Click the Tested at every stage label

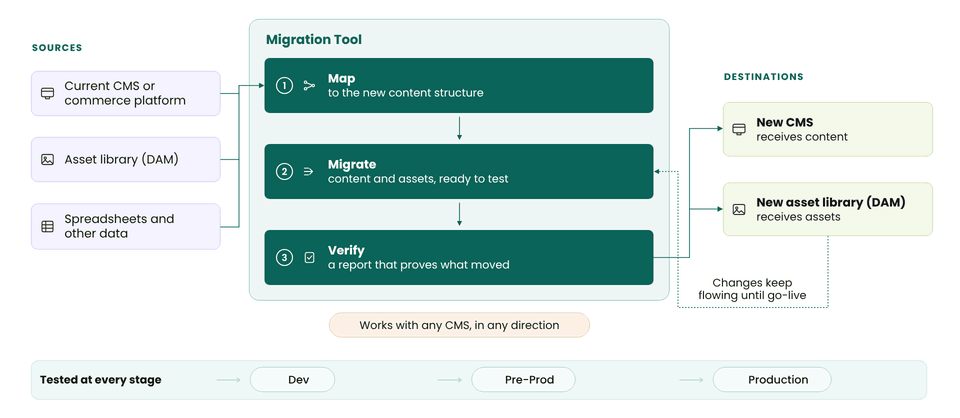point(100,379)
